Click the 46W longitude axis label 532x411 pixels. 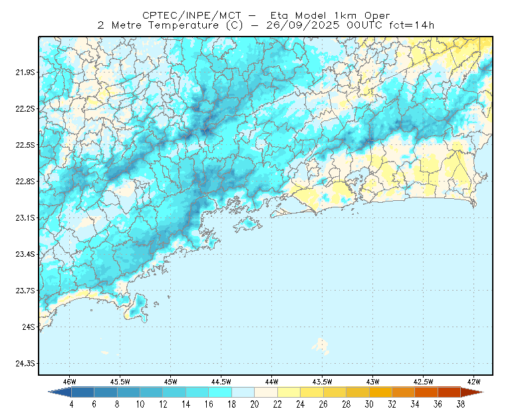[69, 382]
